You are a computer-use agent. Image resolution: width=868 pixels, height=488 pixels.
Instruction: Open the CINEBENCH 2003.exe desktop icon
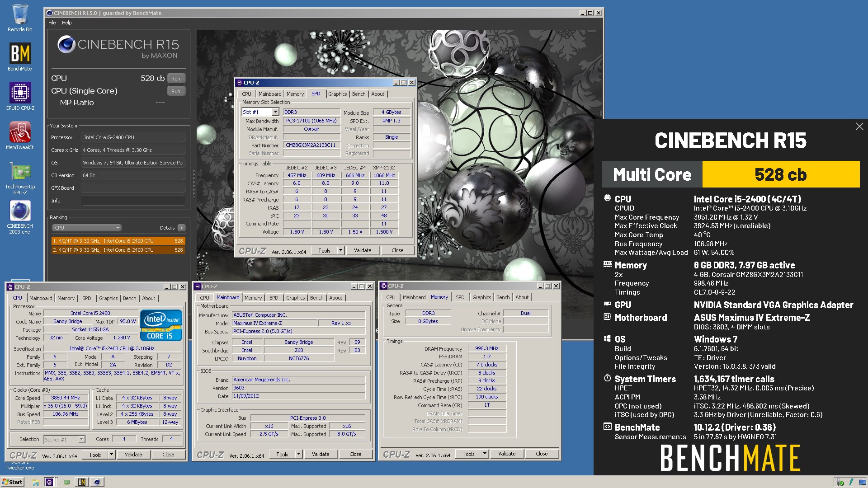click(20, 217)
